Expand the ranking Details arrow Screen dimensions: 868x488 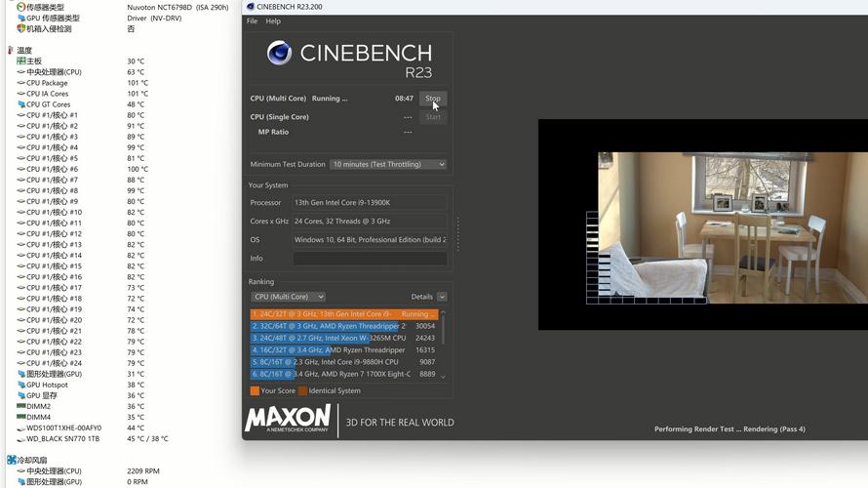tap(442, 297)
